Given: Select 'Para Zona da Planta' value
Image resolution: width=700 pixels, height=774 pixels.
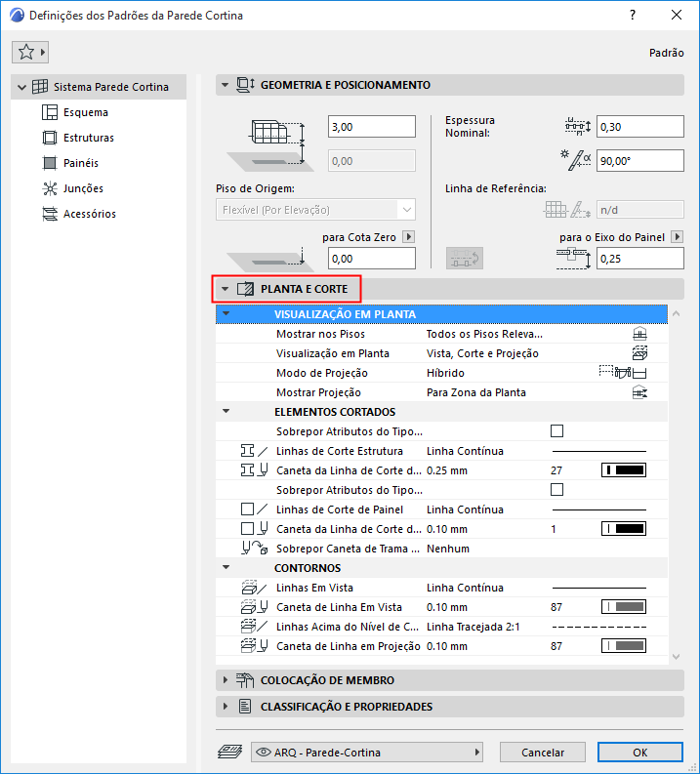Looking at the screenshot, I should click(475, 392).
